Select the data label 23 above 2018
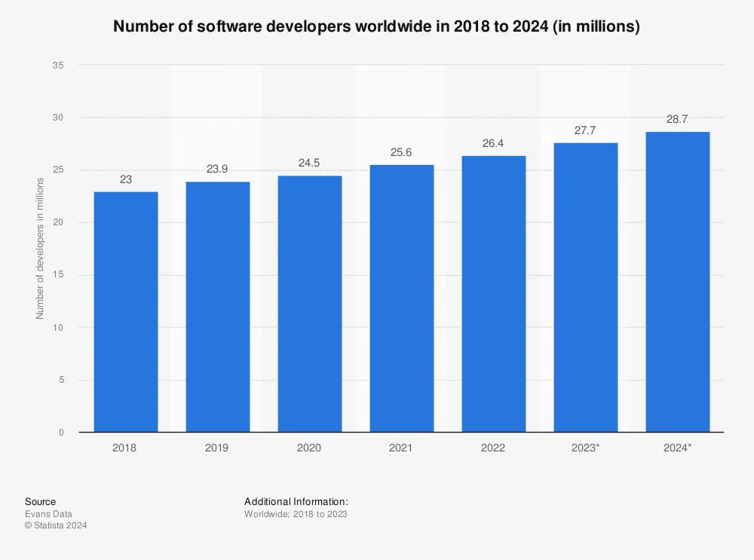Screen dimensions: 754x560 [x=124, y=179]
